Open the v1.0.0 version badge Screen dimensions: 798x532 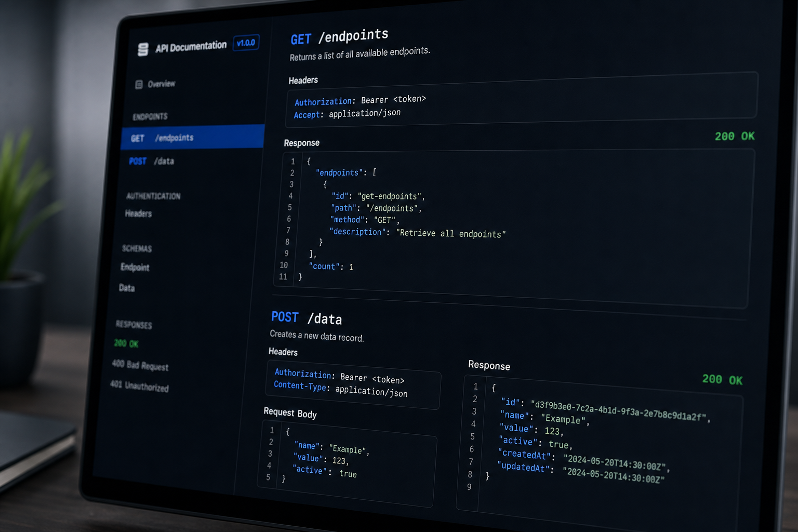[x=246, y=43]
